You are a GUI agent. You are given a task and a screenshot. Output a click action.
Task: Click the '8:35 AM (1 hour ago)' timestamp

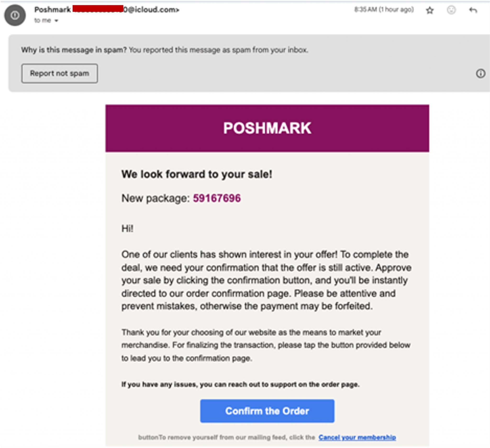click(x=384, y=10)
